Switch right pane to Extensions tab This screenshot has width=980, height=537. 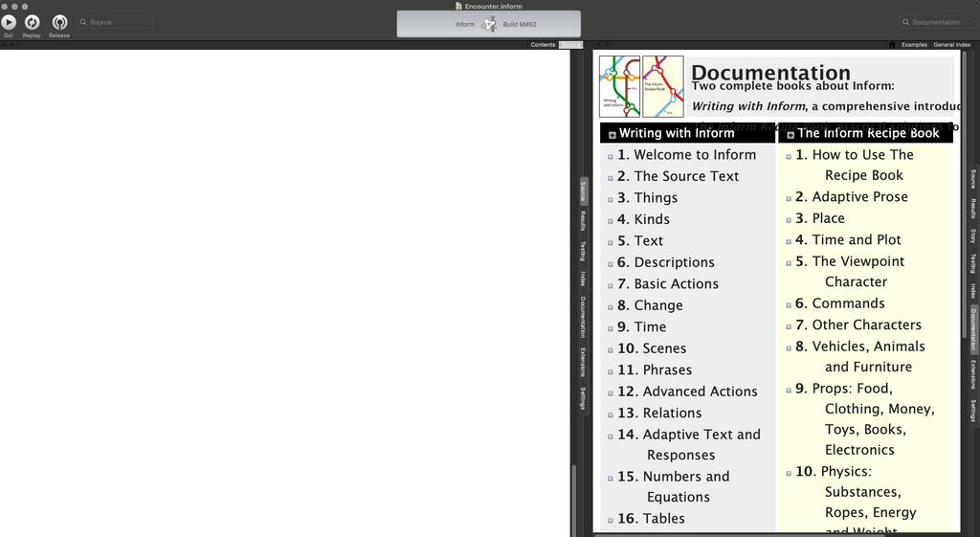click(x=973, y=374)
